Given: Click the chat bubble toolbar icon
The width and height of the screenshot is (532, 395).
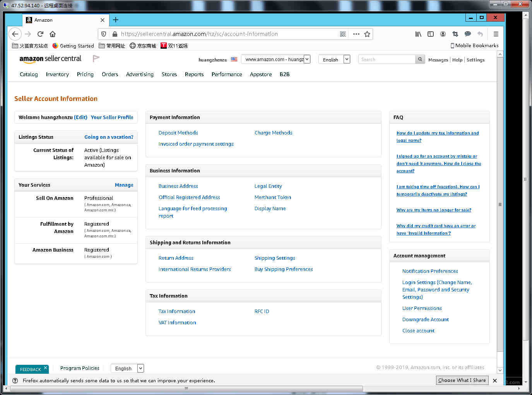Looking at the screenshot, I should click(468, 34).
